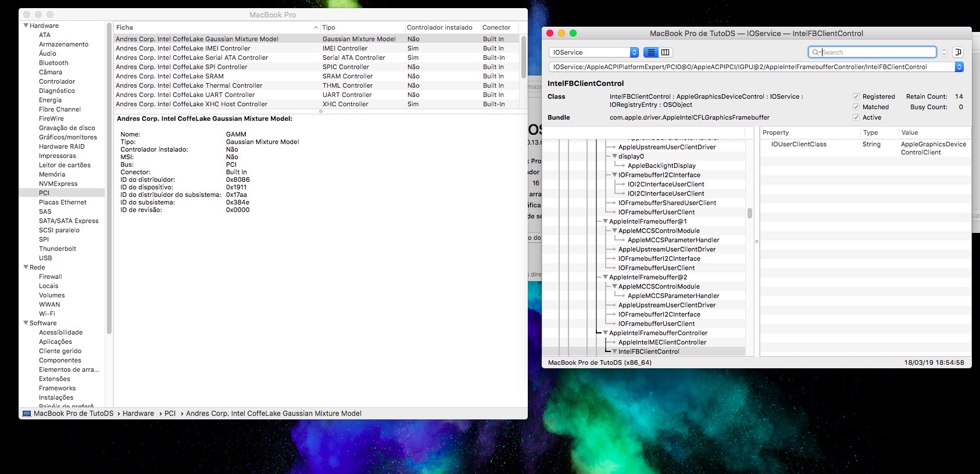Click the search result stepper arrows
The height and width of the screenshot is (474, 980).
point(944,52)
